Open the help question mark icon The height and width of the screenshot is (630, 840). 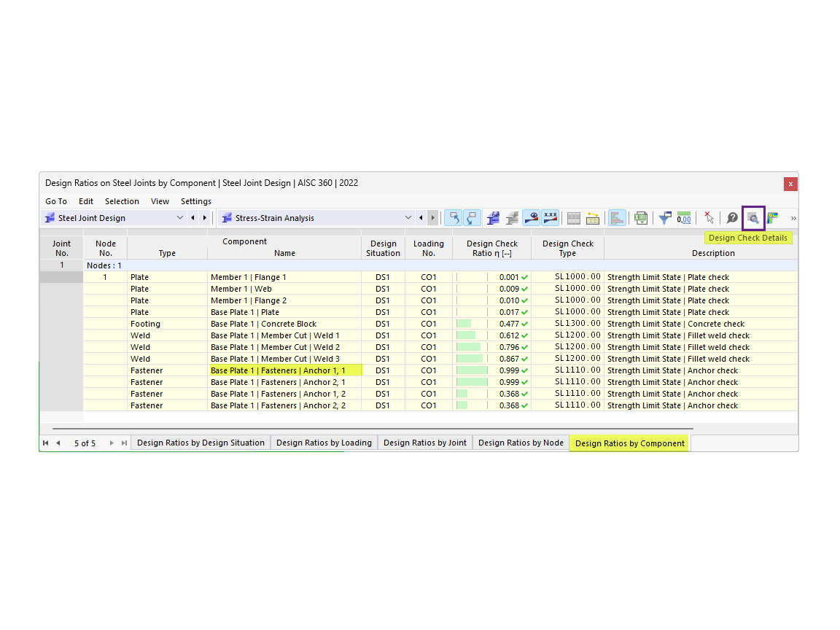click(x=732, y=218)
